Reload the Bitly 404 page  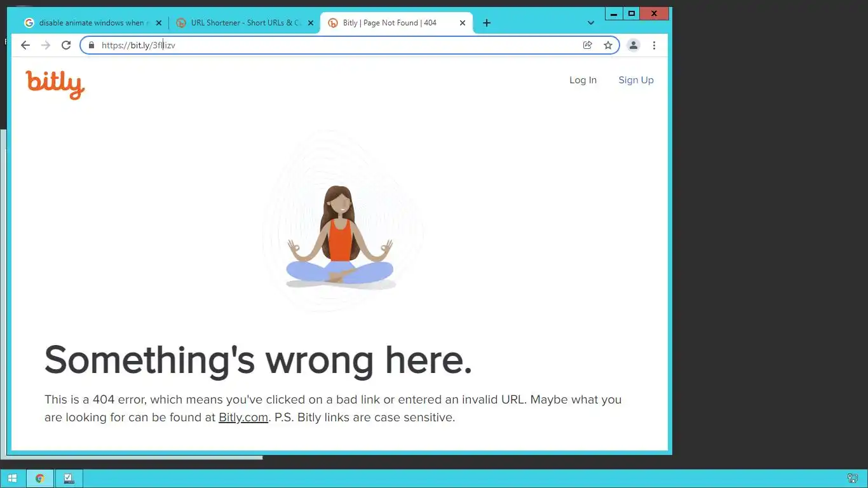pos(66,45)
